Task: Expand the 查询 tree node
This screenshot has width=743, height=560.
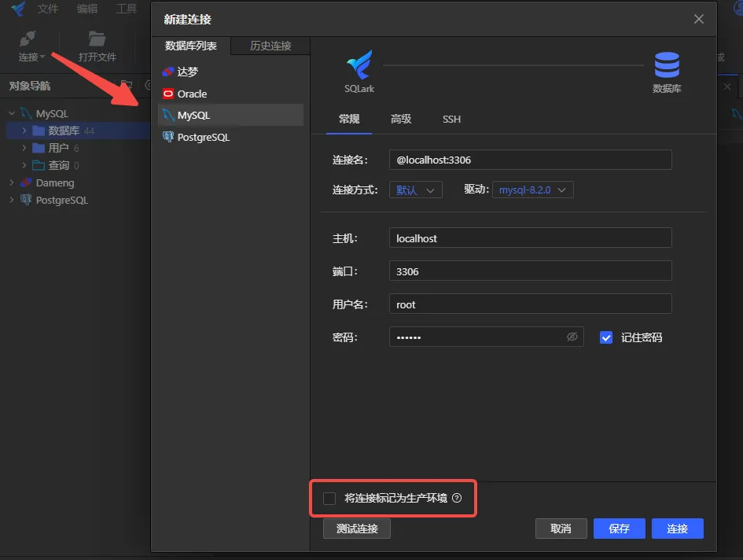Action: tap(24, 165)
